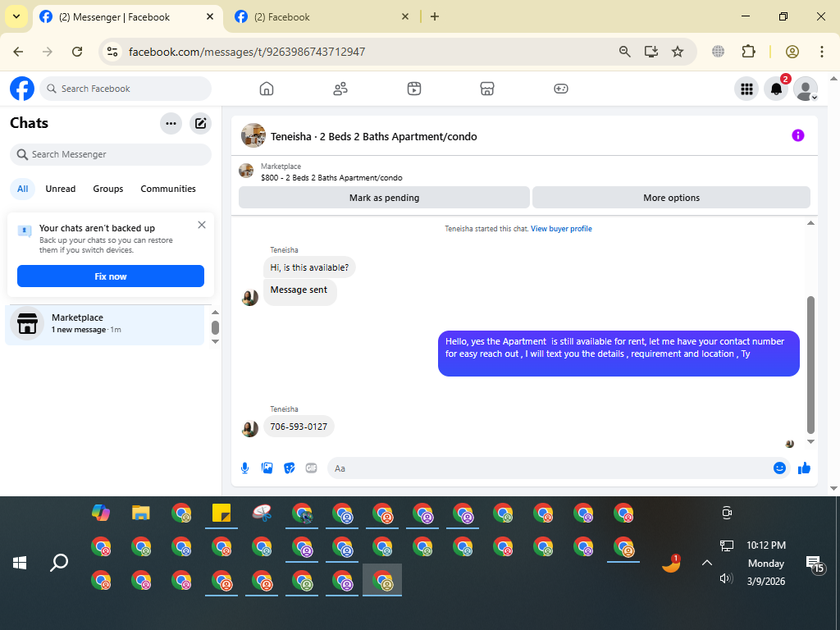Open Chrome profile icon
Image resolution: width=840 pixels, height=630 pixels.
(x=792, y=52)
